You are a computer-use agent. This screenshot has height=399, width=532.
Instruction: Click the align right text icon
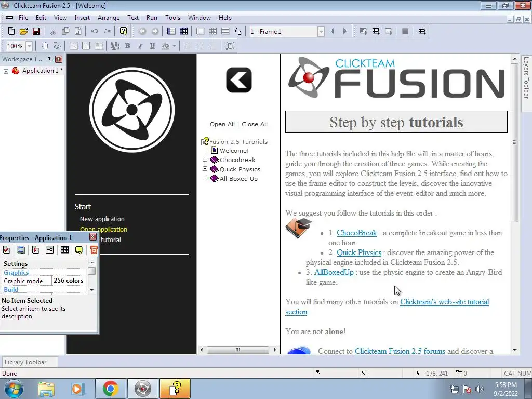click(x=214, y=46)
